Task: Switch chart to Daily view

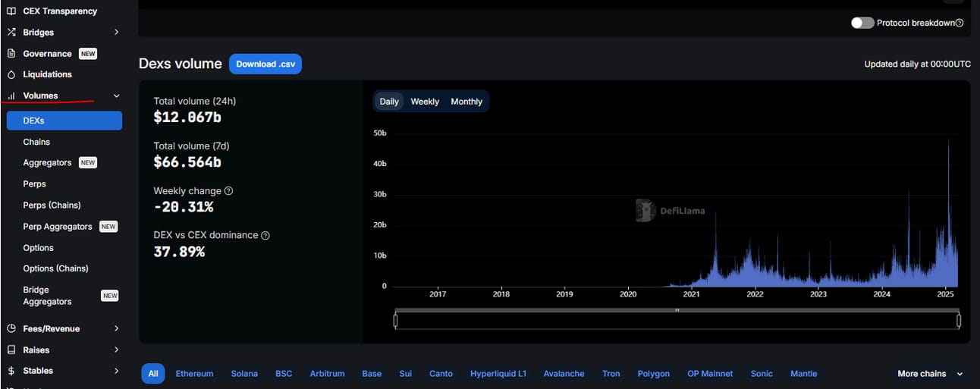Action: click(389, 102)
